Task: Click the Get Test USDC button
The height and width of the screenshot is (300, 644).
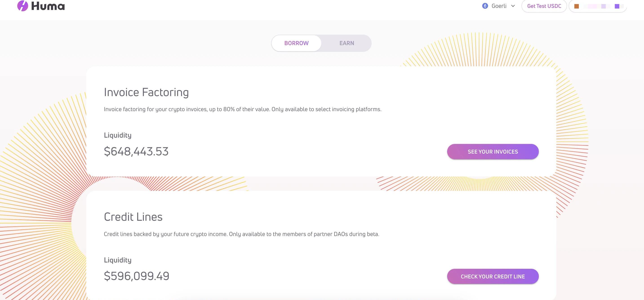Action: click(544, 6)
